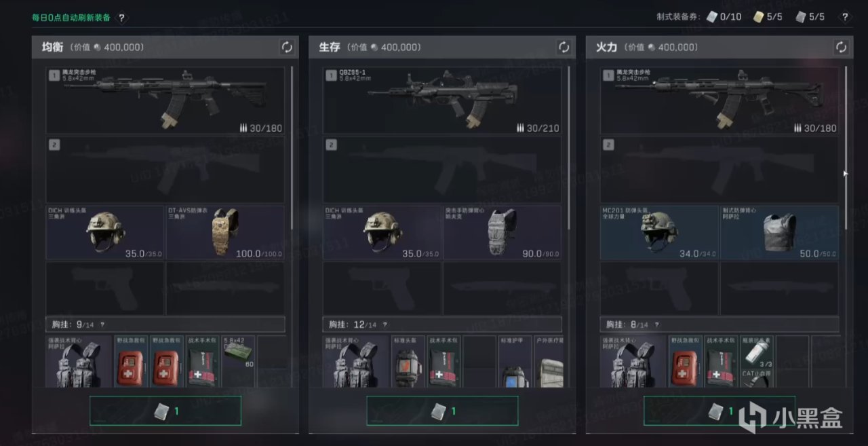The width and height of the screenshot is (868, 446).
Task: Refresh the 均衡 loadout with its cycle icon
Action: click(286, 47)
